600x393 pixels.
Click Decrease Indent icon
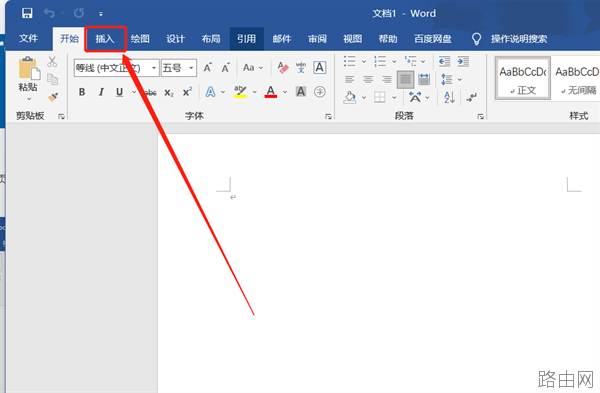coord(444,61)
